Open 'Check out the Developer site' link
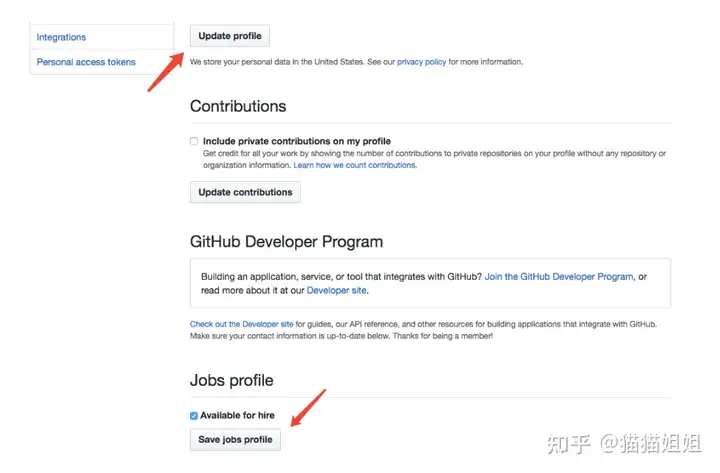 tap(242, 324)
